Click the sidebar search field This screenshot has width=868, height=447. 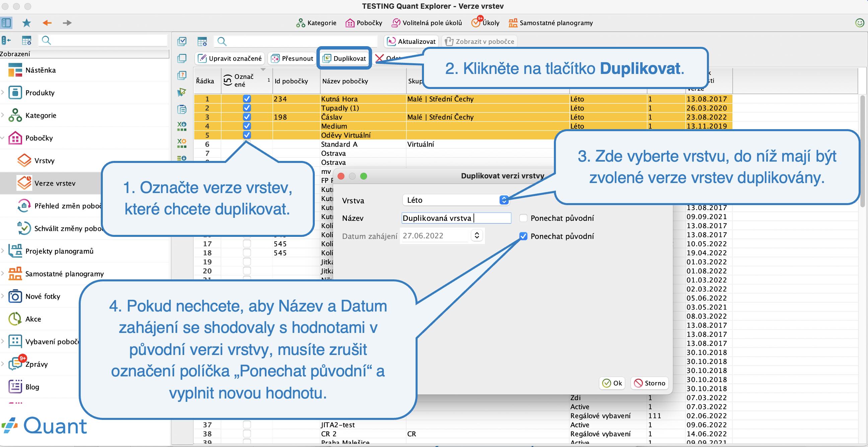103,41
